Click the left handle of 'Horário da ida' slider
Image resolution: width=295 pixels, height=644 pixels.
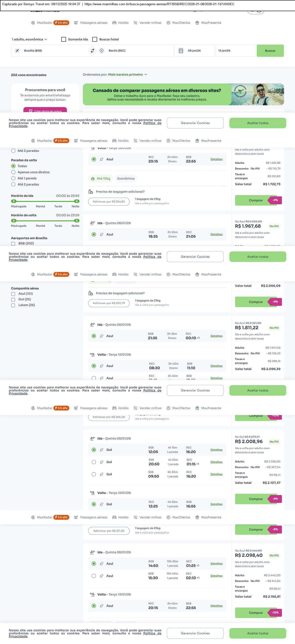(x=14, y=201)
